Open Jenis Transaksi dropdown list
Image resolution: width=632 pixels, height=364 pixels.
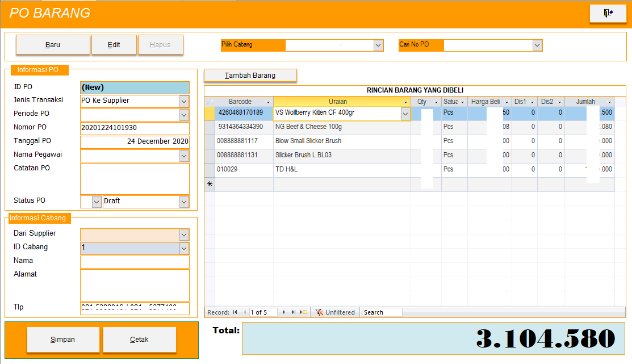click(x=184, y=101)
